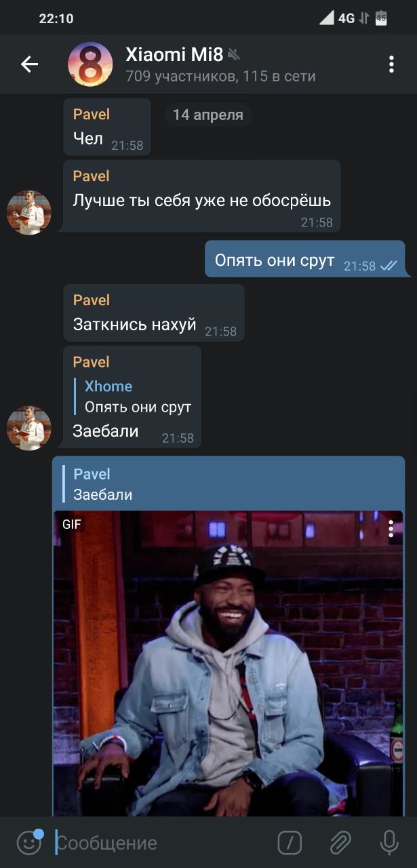
Task: Tap the paperclip attachment icon
Action: (340, 843)
